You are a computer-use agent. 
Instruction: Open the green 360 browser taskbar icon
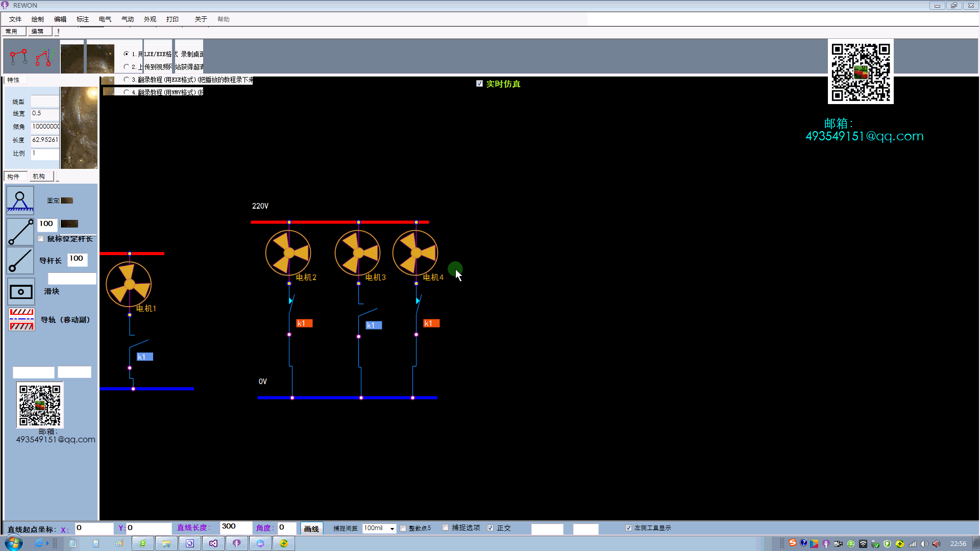click(x=143, y=543)
